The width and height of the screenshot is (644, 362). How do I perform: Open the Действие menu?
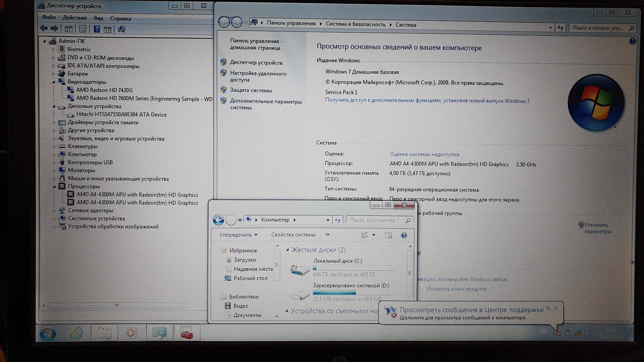pyautogui.click(x=75, y=18)
